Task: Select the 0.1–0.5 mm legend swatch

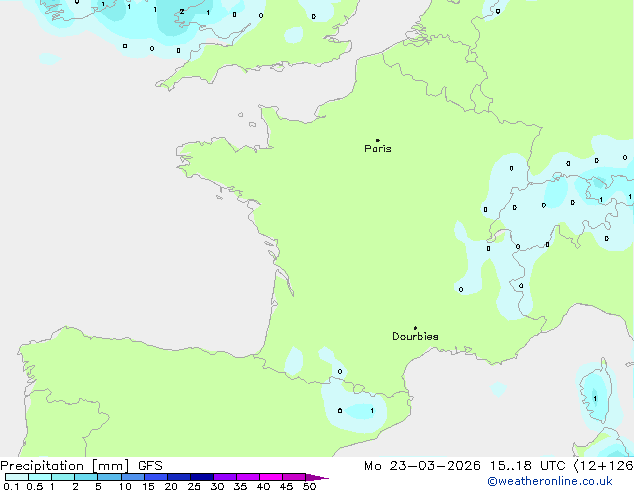Action: pyautogui.click(x=17, y=477)
